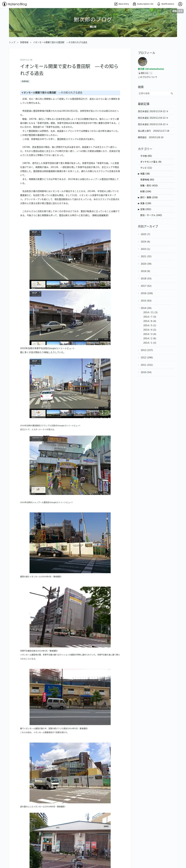
Task: Open このブログについて link
Action: [147, 77]
